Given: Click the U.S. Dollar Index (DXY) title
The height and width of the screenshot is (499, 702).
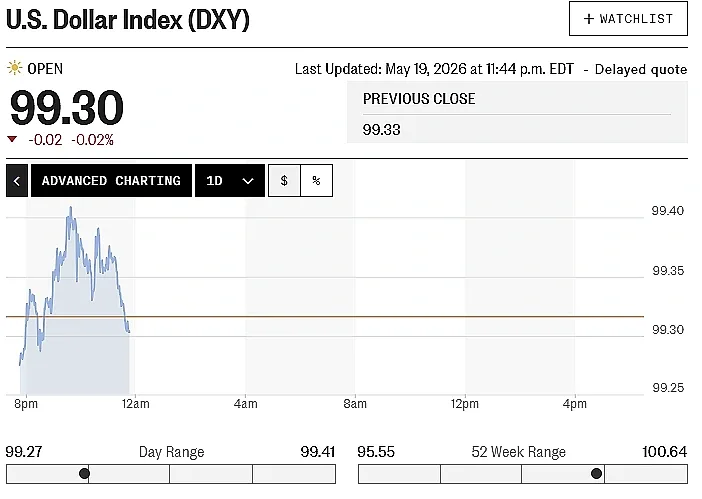Looking at the screenshot, I should pos(128,20).
